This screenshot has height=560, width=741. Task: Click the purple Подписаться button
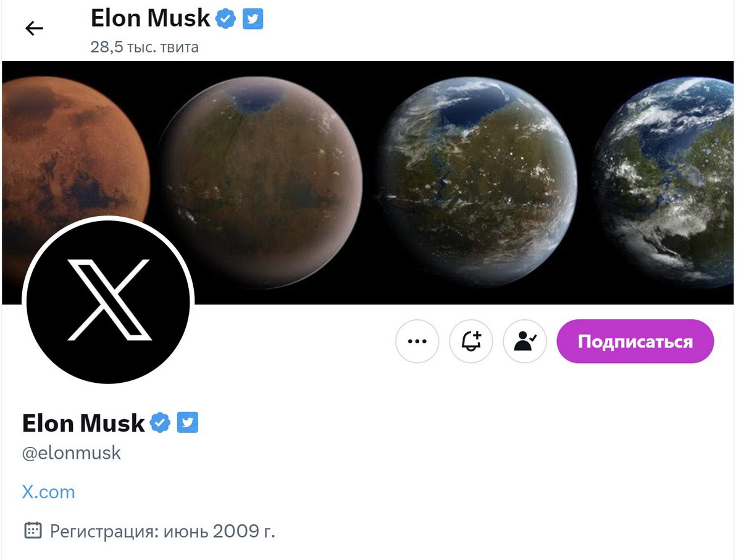pos(635,341)
